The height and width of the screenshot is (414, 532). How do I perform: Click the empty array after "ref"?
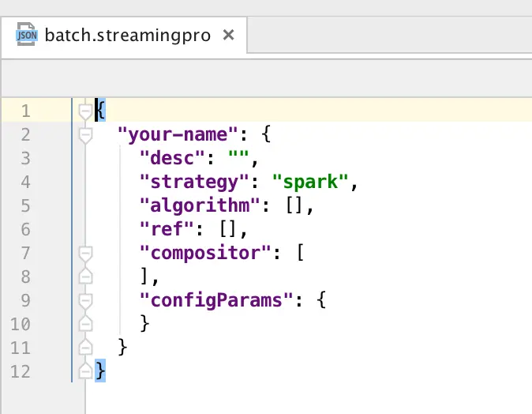pos(227,229)
